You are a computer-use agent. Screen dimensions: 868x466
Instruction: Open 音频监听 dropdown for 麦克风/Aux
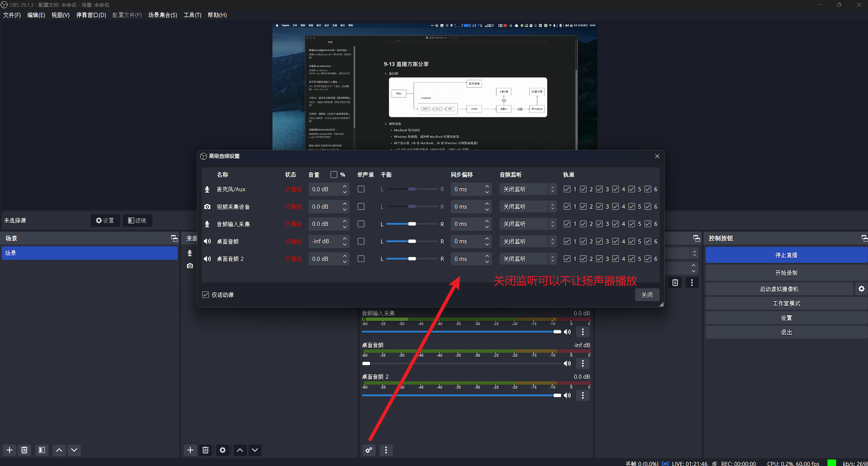(x=528, y=189)
